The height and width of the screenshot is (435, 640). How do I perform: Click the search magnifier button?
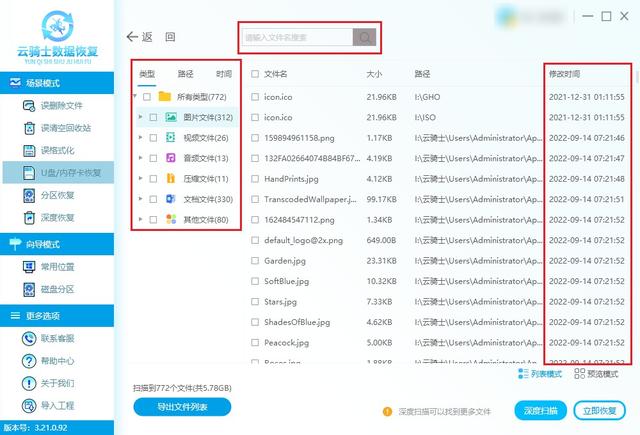click(364, 37)
